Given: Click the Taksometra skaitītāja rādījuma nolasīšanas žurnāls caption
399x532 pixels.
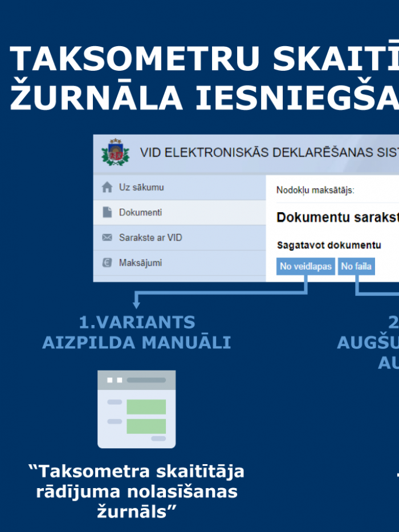Looking at the screenshot, I should pos(136,492).
